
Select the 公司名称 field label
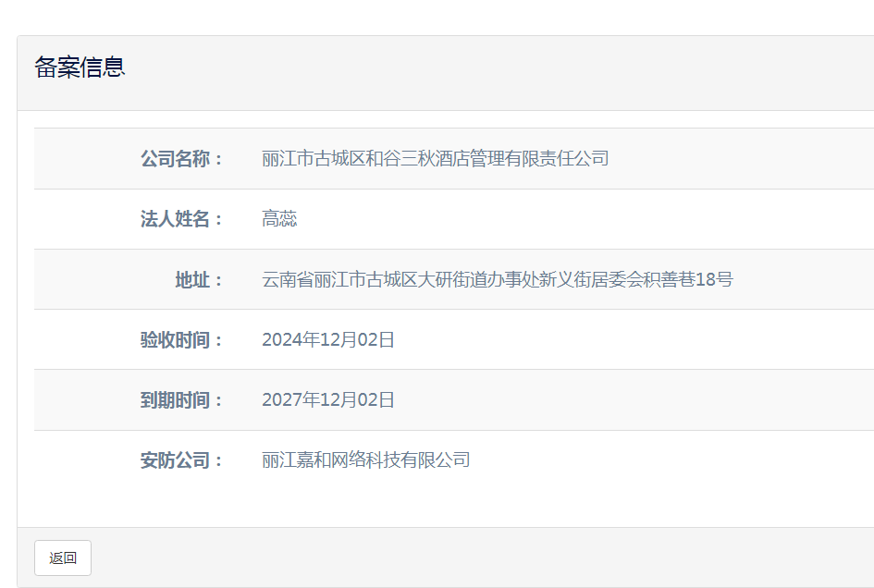point(181,159)
